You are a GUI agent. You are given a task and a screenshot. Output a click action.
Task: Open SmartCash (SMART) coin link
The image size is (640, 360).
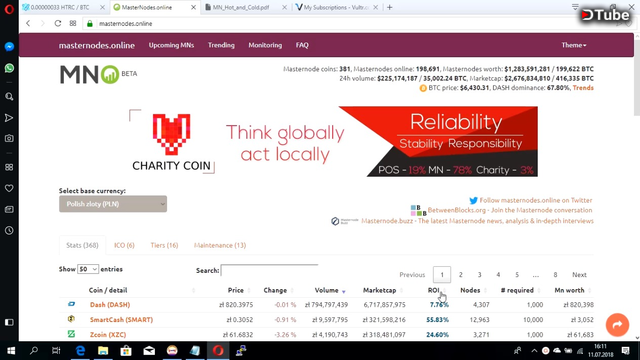(x=121, y=320)
